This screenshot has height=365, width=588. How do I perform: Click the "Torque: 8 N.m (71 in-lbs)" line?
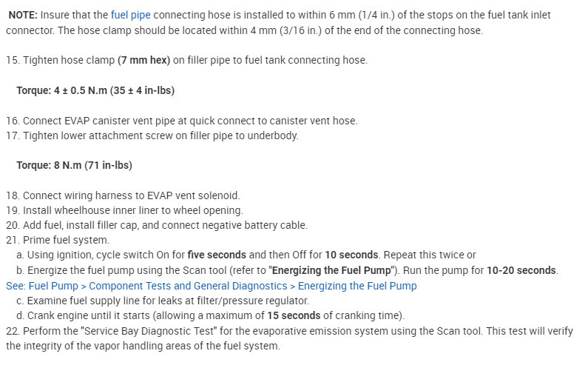point(74,165)
